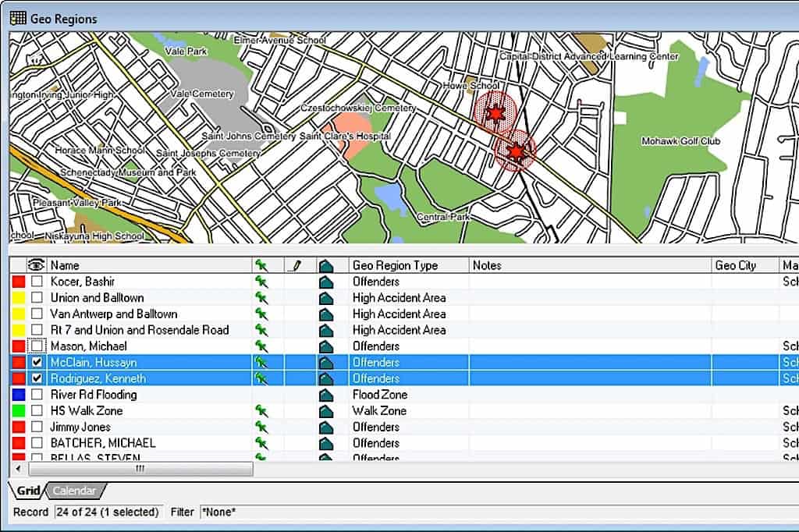Sort by the Geo Region Type column header
Viewport: 799px width, 532px height.
tap(395, 265)
